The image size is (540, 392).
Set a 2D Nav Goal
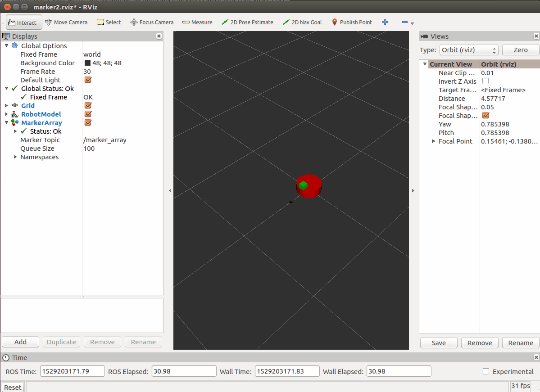(302, 22)
